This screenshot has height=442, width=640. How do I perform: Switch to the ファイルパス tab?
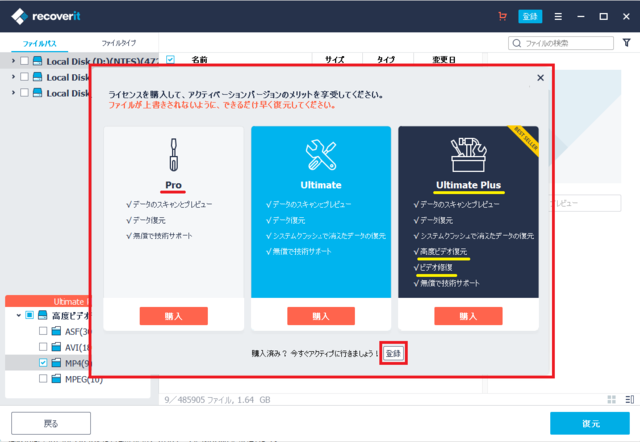(40, 43)
